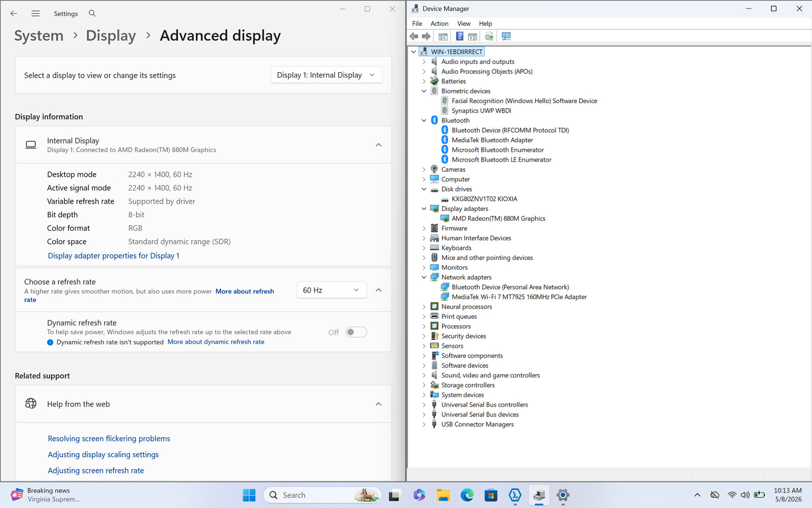Click the taskbar Search box
The image size is (812, 508).
tap(322, 495)
